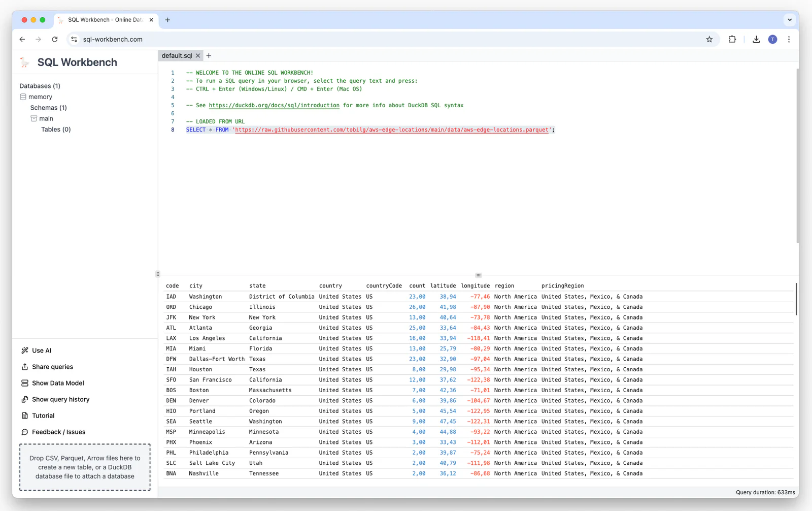Bookmark this page with star icon
The image size is (812, 511).
coord(709,39)
